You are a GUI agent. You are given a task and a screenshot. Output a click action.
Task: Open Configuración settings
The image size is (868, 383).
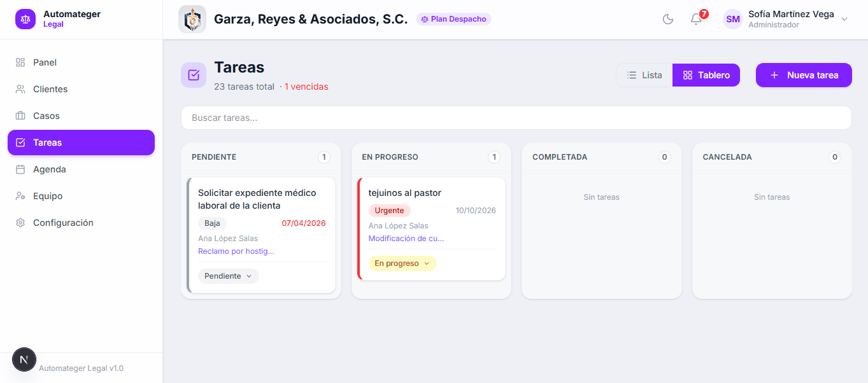[x=63, y=222]
